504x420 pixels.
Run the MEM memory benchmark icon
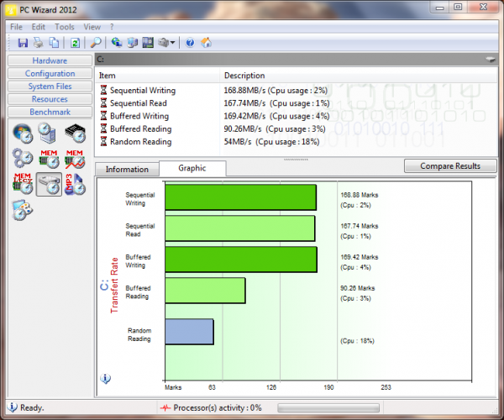[49, 159]
